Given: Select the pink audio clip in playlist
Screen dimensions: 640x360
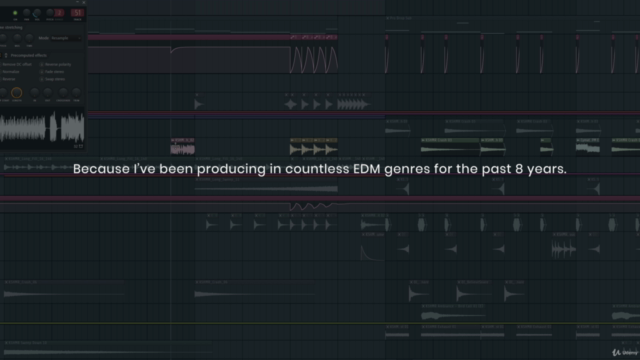Looking at the screenshot, I should coord(182,147).
